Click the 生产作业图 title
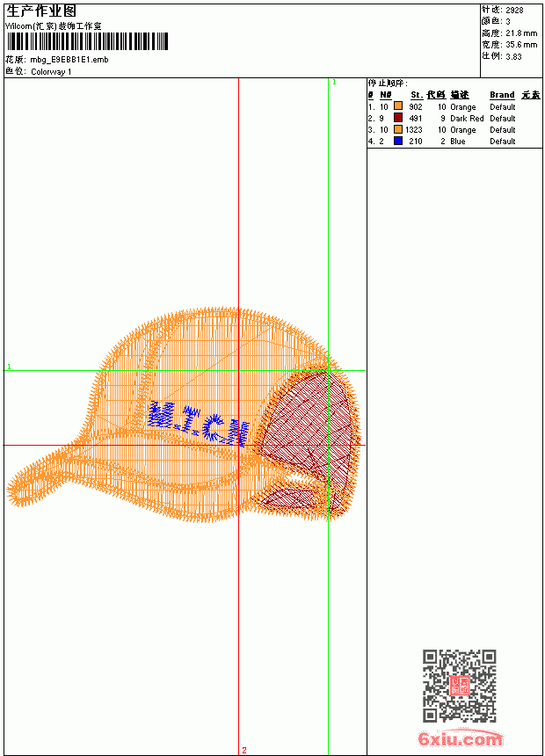This screenshot has height=756, width=545. click(x=41, y=11)
